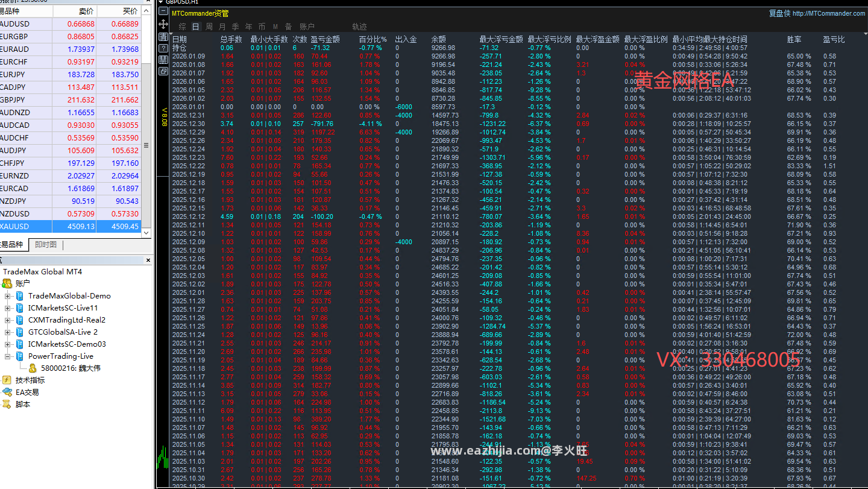868x489 pixels.
Task: Select the GBPJPY row in market watch
Action: pyautogui.click(x=71, y=100)
